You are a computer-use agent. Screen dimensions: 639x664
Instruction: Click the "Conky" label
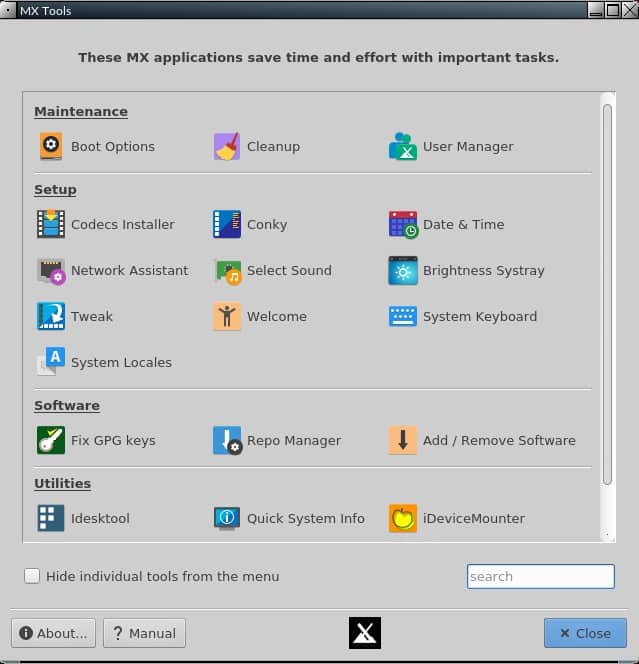[x=267, y=224]
